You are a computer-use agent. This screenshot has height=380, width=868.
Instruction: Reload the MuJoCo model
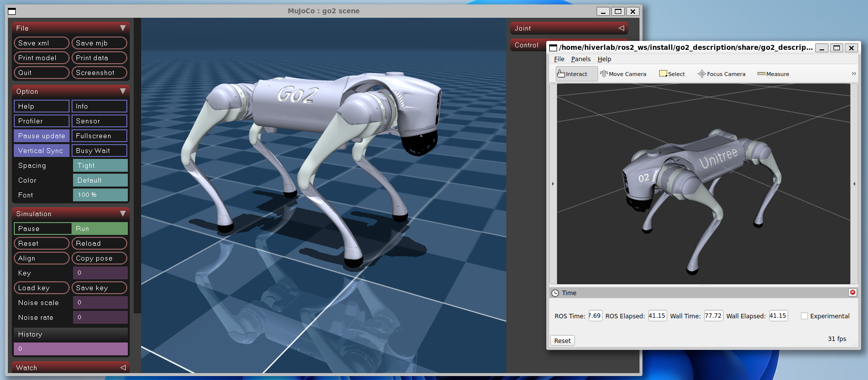pos(99,243)
